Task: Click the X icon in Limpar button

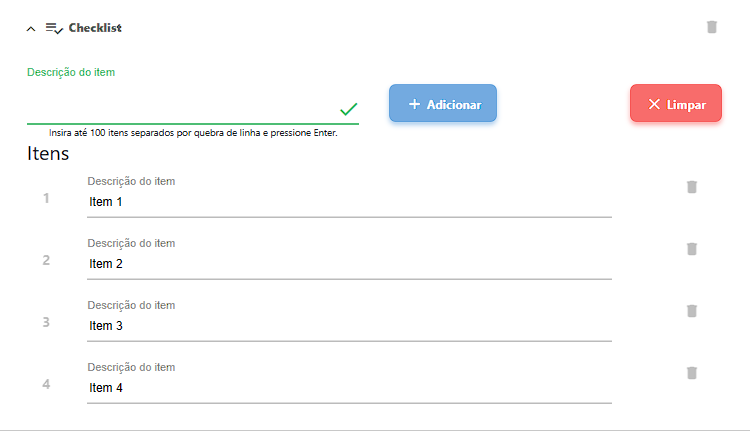Action: [x=654, y=104]
